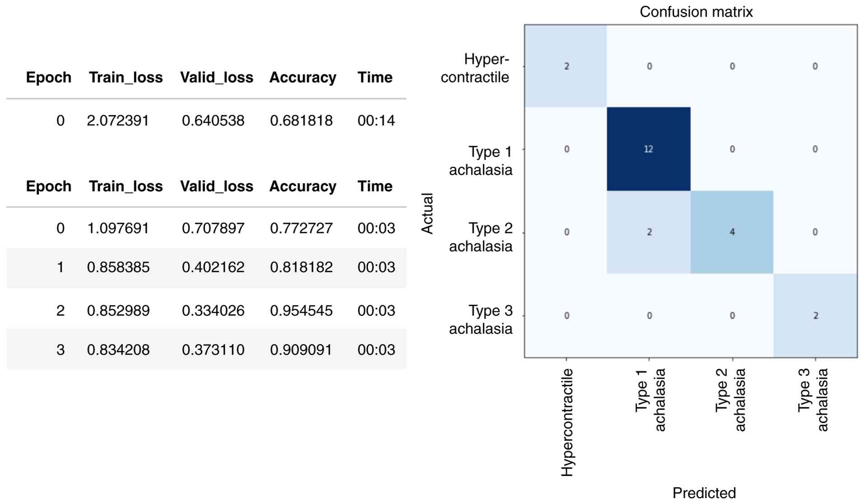Click the top-left Hypercontractile diagonal cell
The width and height of the screenshot is (864, 504).
(566, 66)
